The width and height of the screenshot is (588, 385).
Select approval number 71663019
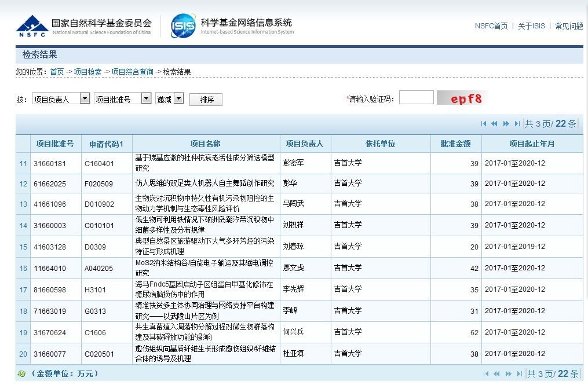[49, 311]
